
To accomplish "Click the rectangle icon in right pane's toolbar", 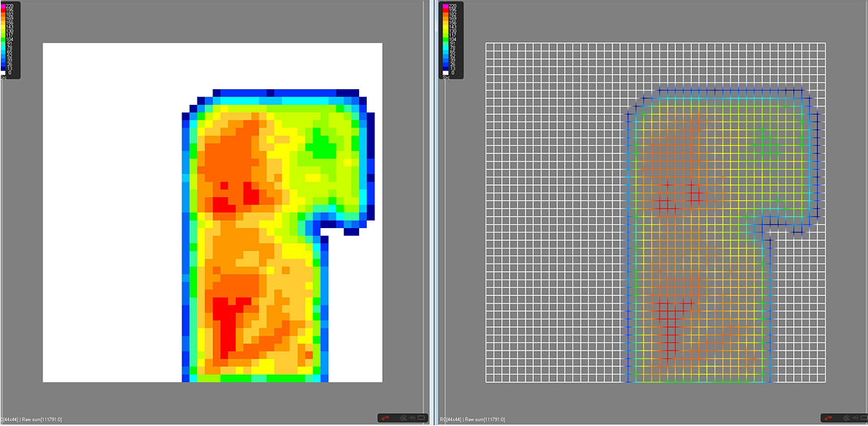I will pyautogui.click(x=863, y=418).
